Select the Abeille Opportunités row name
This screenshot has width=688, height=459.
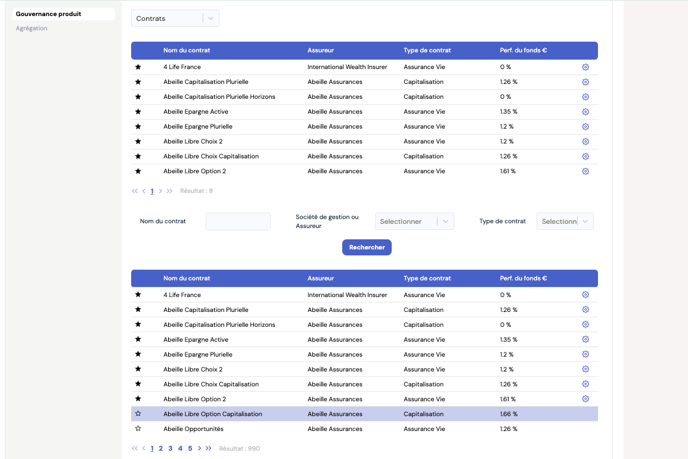[x=193, y=429]
